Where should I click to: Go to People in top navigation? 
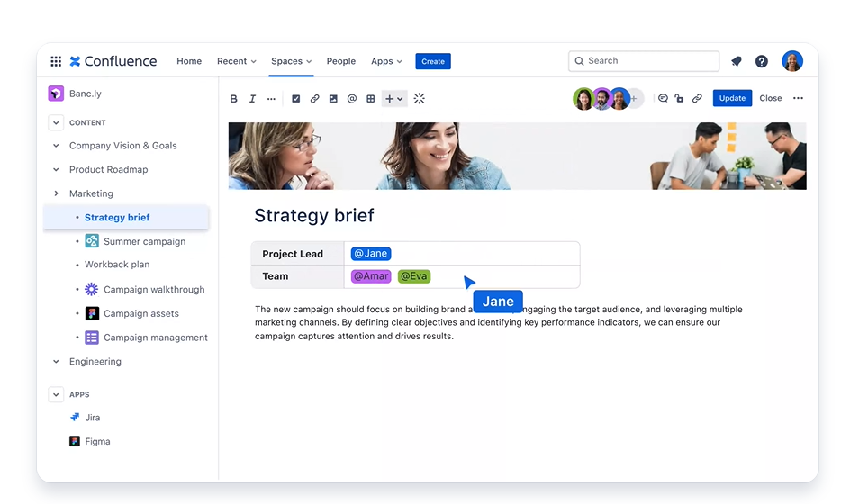340,61
